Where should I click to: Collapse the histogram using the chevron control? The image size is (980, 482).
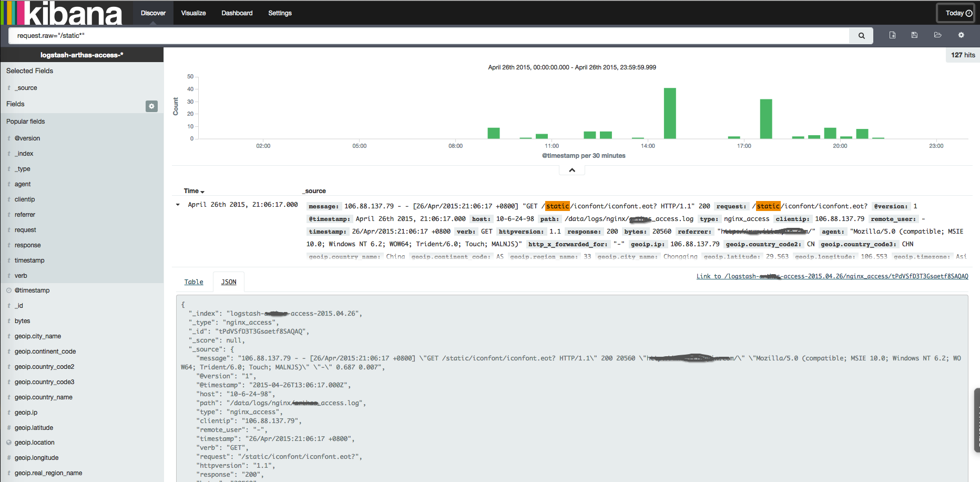tap(571, 169)
